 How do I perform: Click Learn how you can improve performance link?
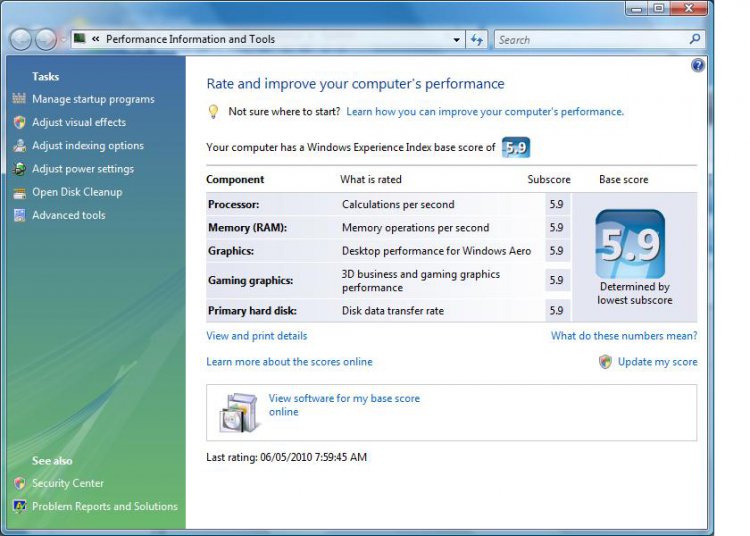485,112
